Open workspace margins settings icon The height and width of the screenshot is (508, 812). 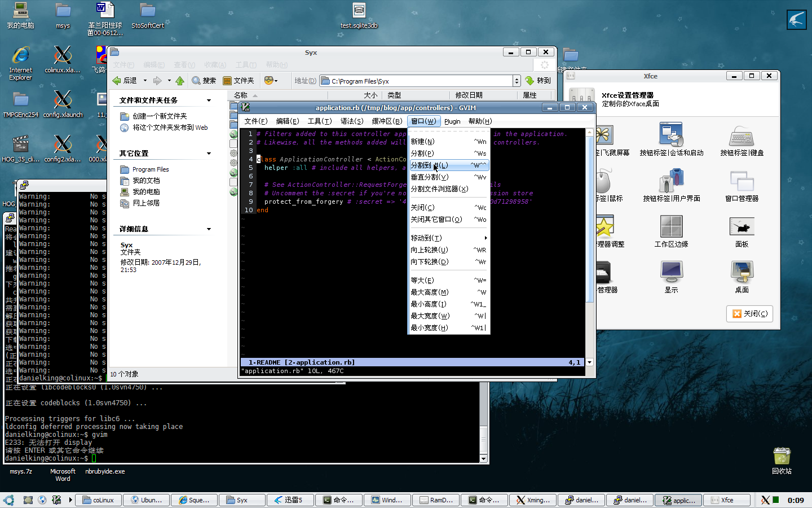point(671,227)
